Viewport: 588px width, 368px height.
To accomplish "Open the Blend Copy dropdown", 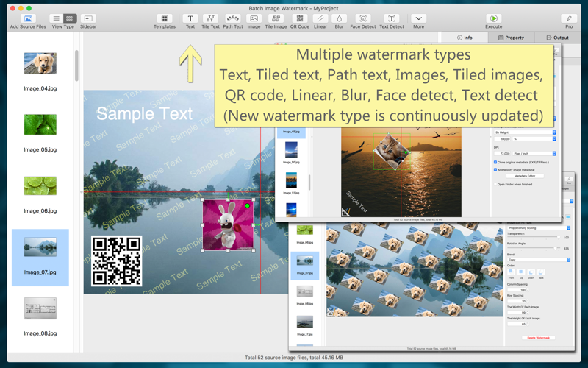I will pyautogui.click(x=539, y=260).
